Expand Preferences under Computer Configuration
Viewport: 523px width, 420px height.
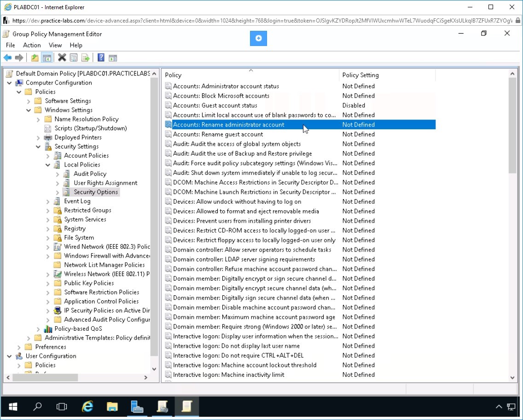[19, 347]
